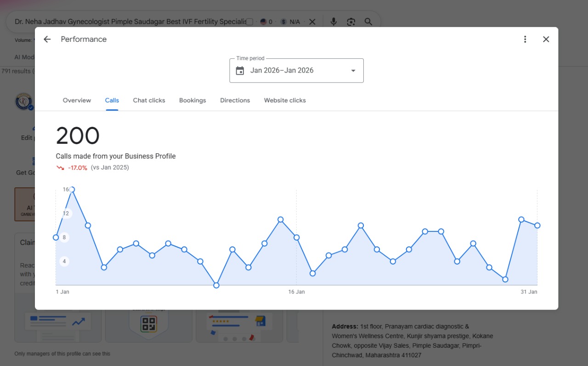The height and width of the screenshot is (366, 588).
Task: Open the three-dot more options menu
Action: 525,39
